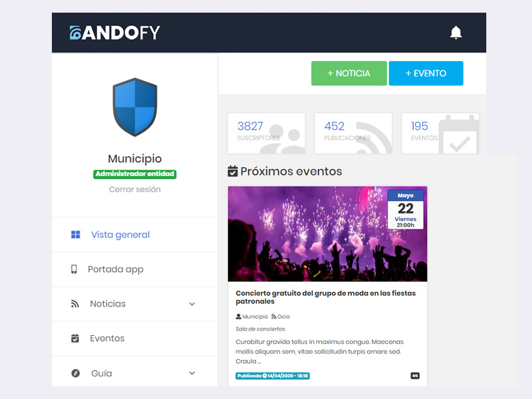Viewport: 532px width, 399px height.
Task: Open the 3827 Suscriptores stat card
Action: point(267,134)
